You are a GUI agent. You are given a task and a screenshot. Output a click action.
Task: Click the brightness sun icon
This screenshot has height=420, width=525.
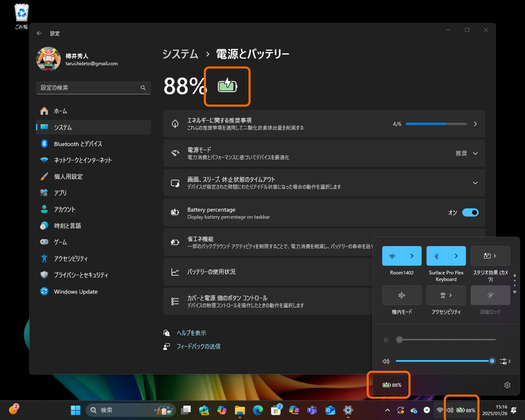coord(386,340)
